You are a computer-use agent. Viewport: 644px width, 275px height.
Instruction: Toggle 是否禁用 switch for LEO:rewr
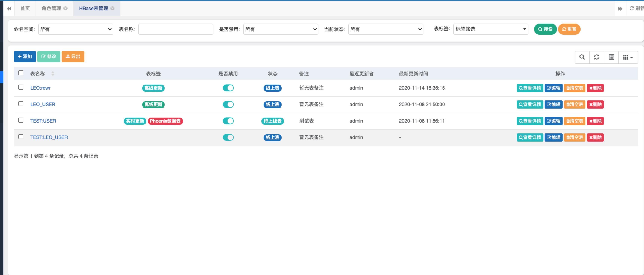(228, 88)
